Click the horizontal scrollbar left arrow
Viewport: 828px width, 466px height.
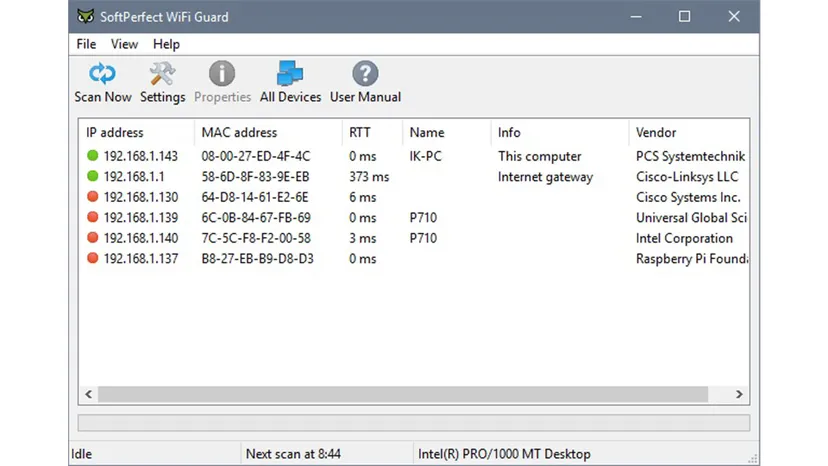[x=89, y=394]
